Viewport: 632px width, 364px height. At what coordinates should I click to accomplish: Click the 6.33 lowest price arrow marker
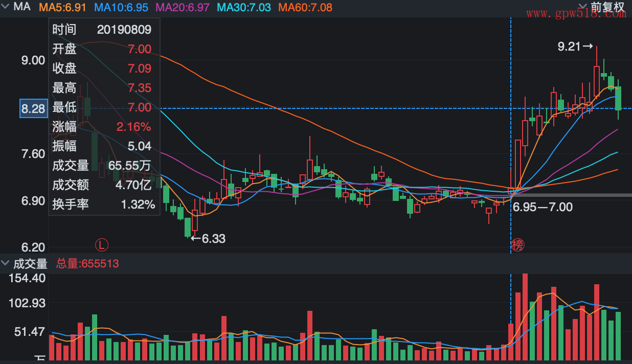pos(208,238)
